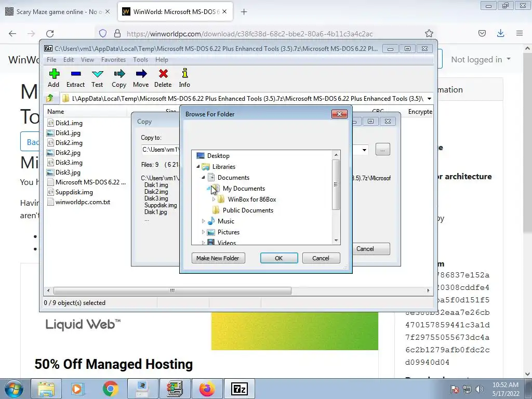Expand the WinBox for 86Box folder
532x399 pixels.
pos(214,199)
